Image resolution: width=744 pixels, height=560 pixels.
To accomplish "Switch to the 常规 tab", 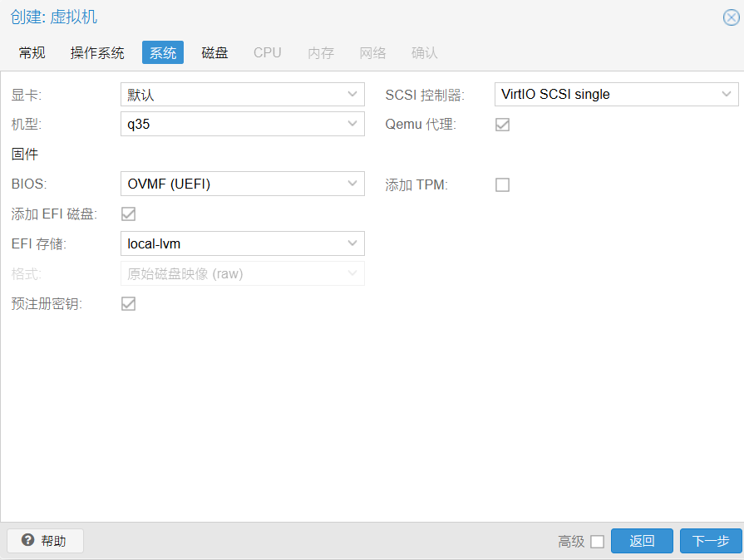I will click(x=32, y=53).
